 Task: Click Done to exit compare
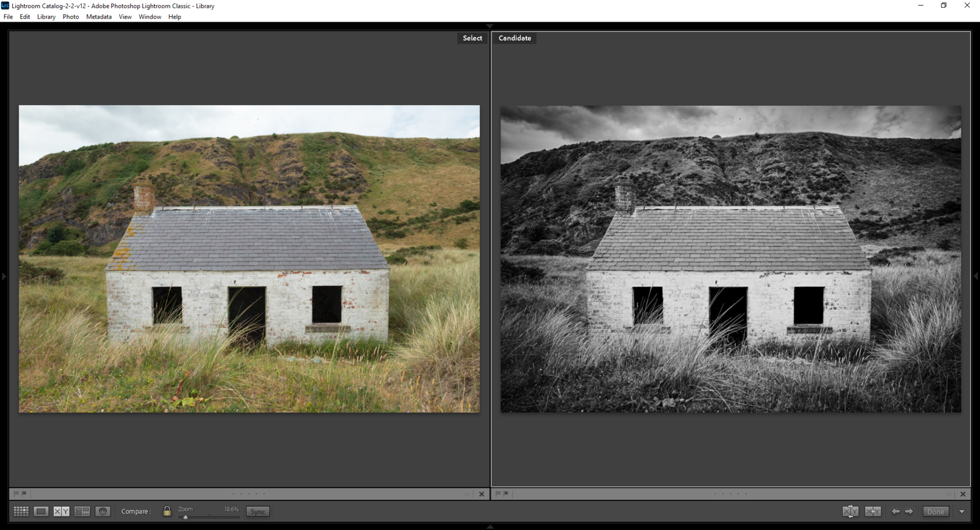(936, 511)
